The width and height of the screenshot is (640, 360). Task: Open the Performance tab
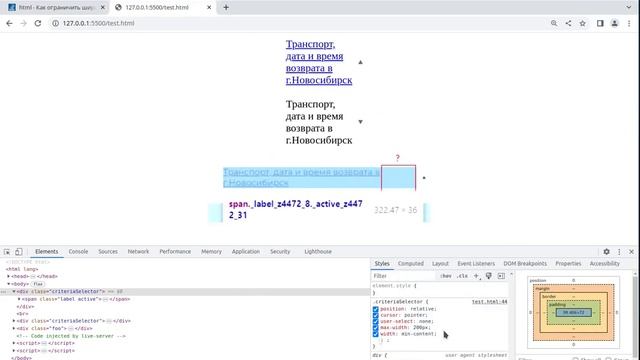pos(175,252)
